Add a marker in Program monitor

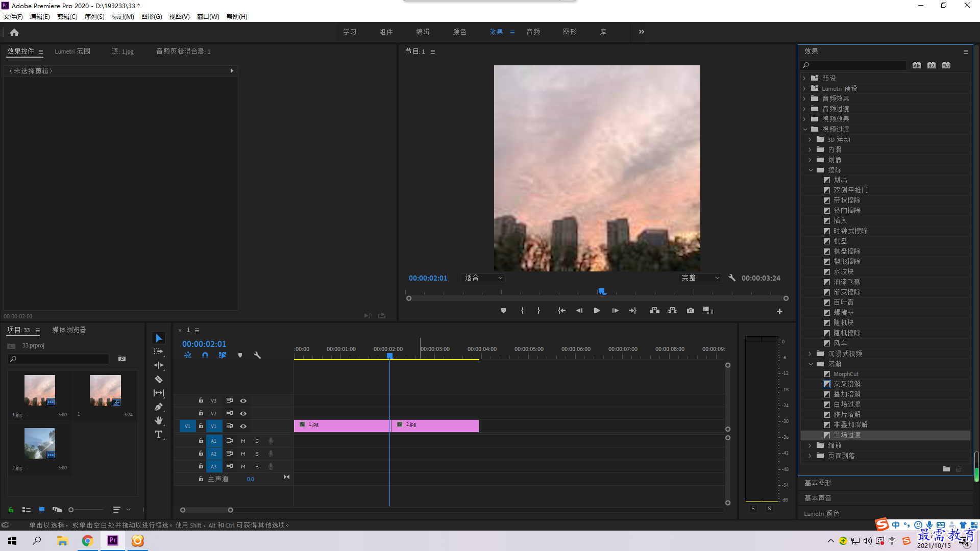point(503,311)
